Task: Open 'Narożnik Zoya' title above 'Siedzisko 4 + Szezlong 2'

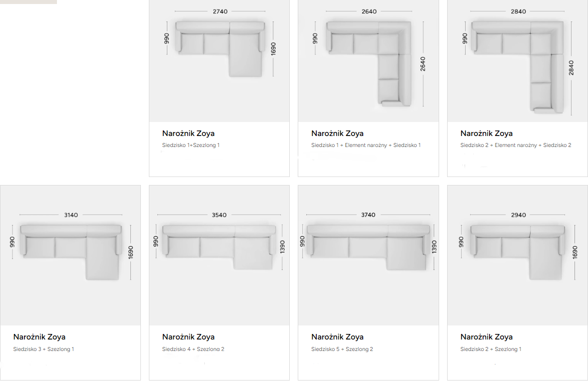Action: (x=188, y=337)
